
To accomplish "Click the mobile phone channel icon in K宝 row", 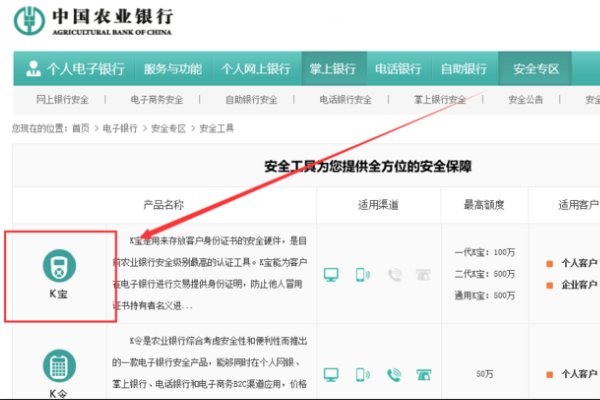I will tap(362, 274).
